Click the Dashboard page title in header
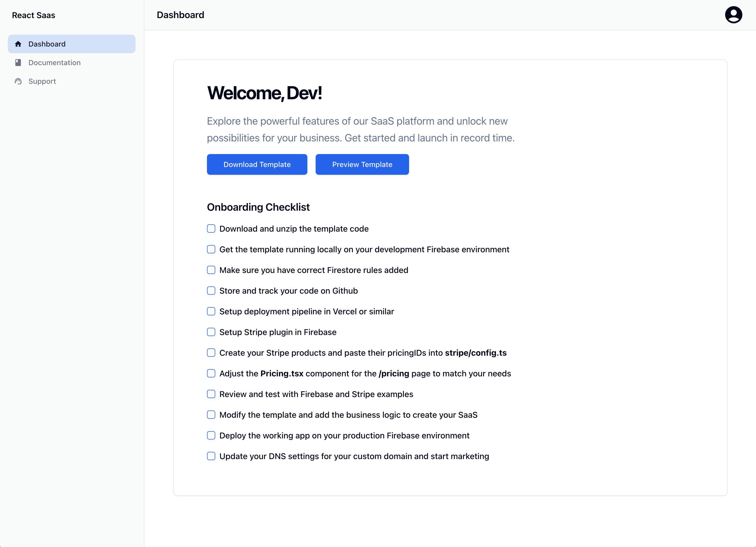The image size is (756, 547). (x=180, y=15)
